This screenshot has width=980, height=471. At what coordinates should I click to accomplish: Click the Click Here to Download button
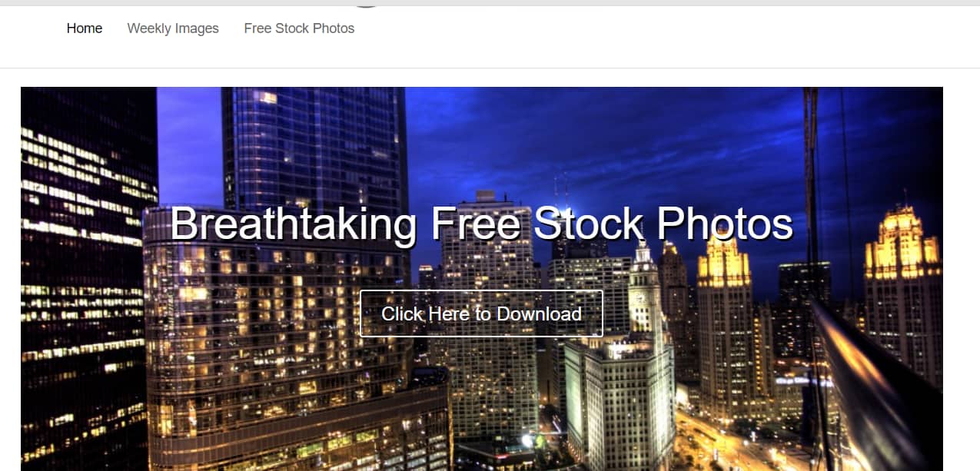(x=481, y=313)
